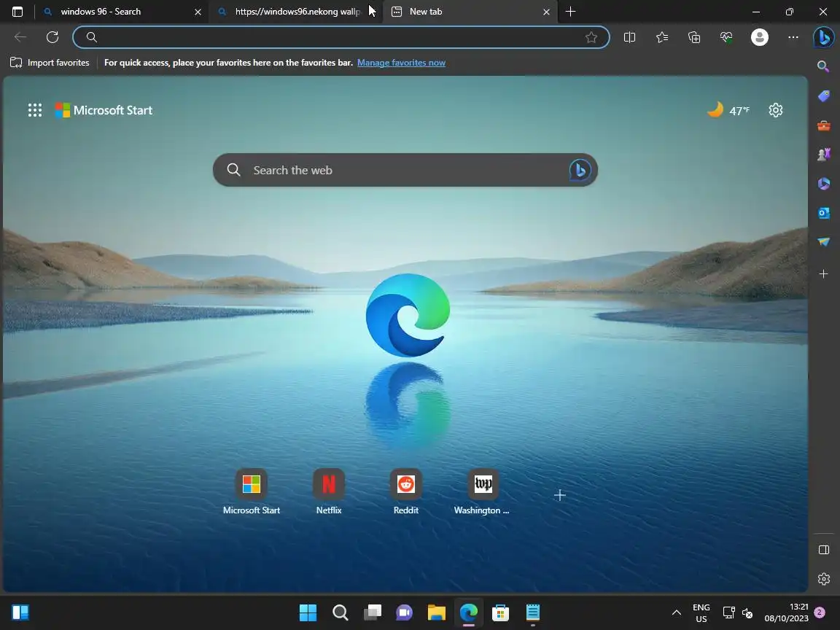This screenshot has height=630, width=840.
Task: Open weather showing 47°F
Action: 728,110
